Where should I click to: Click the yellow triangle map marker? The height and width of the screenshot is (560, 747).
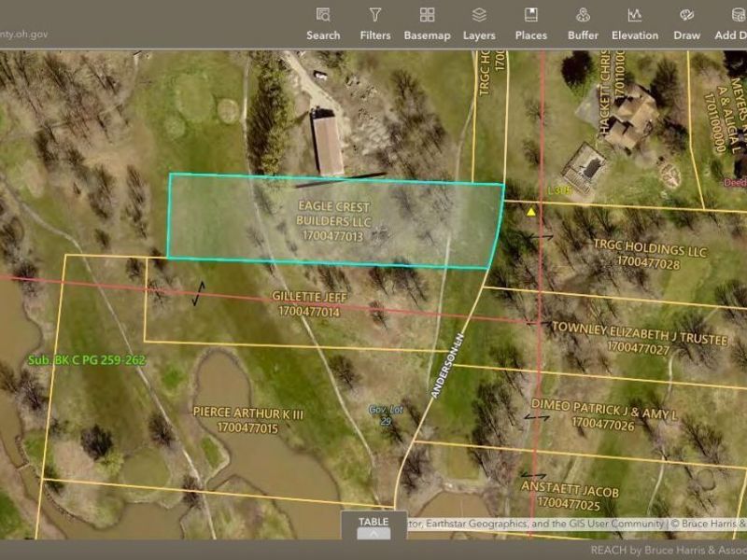[531, 212]
